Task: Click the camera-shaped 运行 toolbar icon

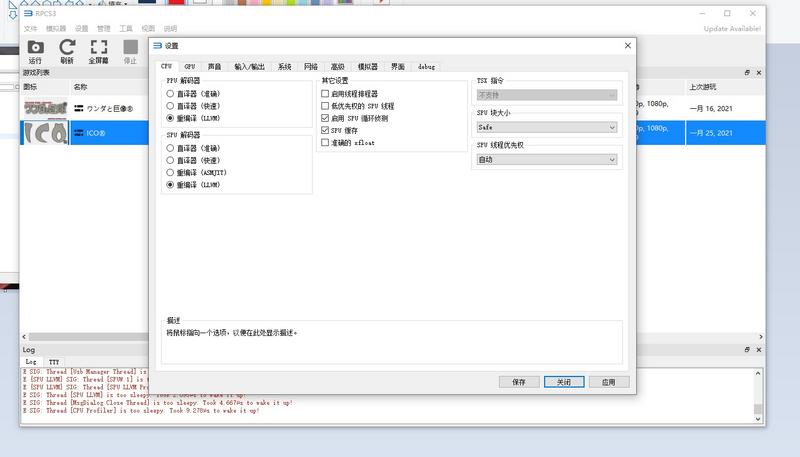Action: click(35, 47)
